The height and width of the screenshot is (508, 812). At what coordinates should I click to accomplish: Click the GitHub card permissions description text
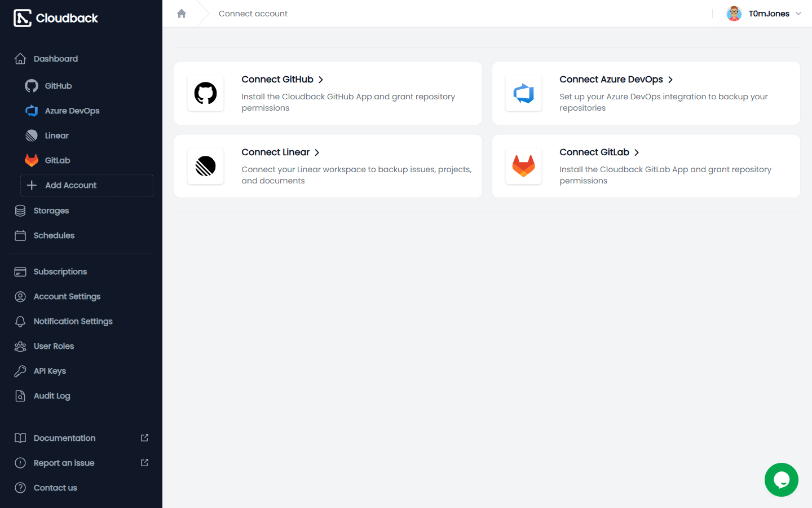348,102
